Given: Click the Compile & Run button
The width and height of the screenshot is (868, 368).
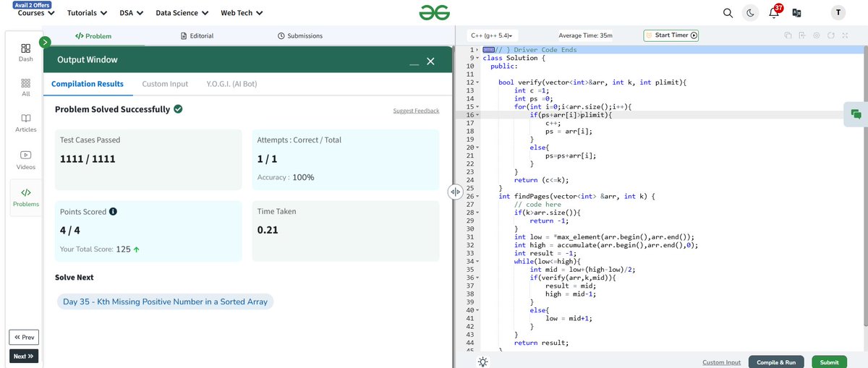Looking at the screenshot, I should tap(776, 362).
